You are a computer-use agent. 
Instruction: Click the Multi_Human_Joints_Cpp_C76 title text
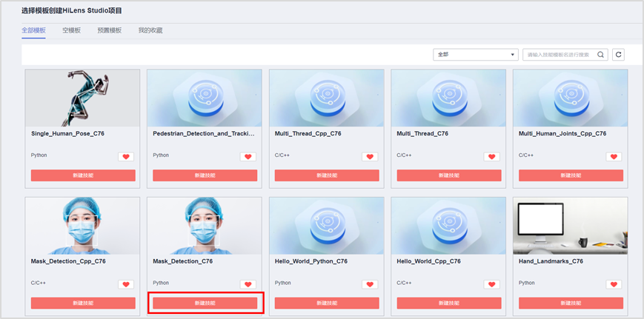tap(562, 134)
